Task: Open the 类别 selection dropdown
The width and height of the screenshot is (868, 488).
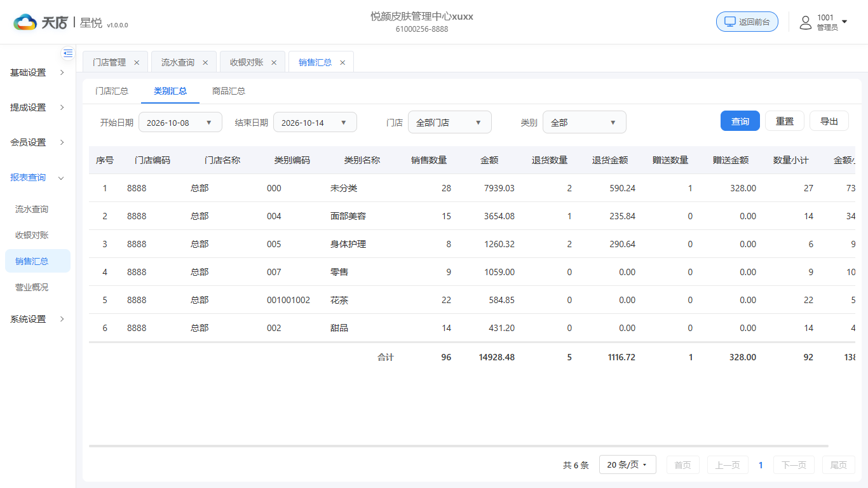Action: pos(585,123)
